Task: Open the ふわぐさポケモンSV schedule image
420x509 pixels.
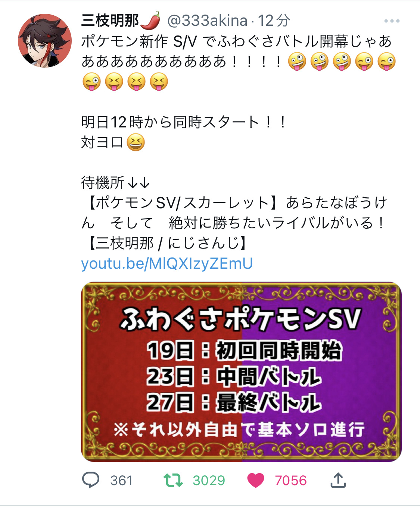Action: click(x=241, y=372)
